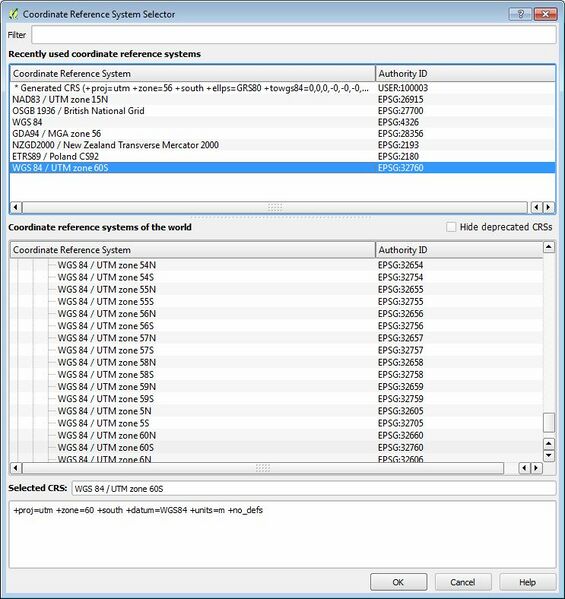The width and height of the screenshot is (565, 599).
Task: Click the EPSG:26915 authority ID cell
Action: [x=400, y=99]
